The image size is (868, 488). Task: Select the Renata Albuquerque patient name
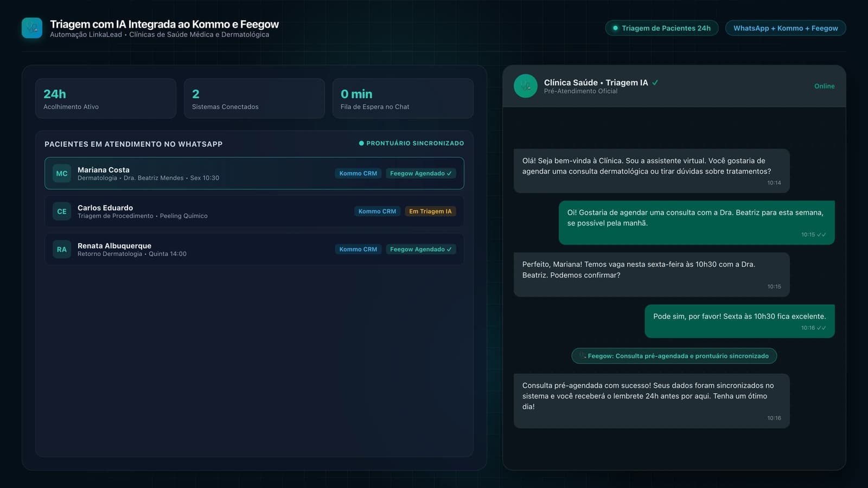click(114, 246)
